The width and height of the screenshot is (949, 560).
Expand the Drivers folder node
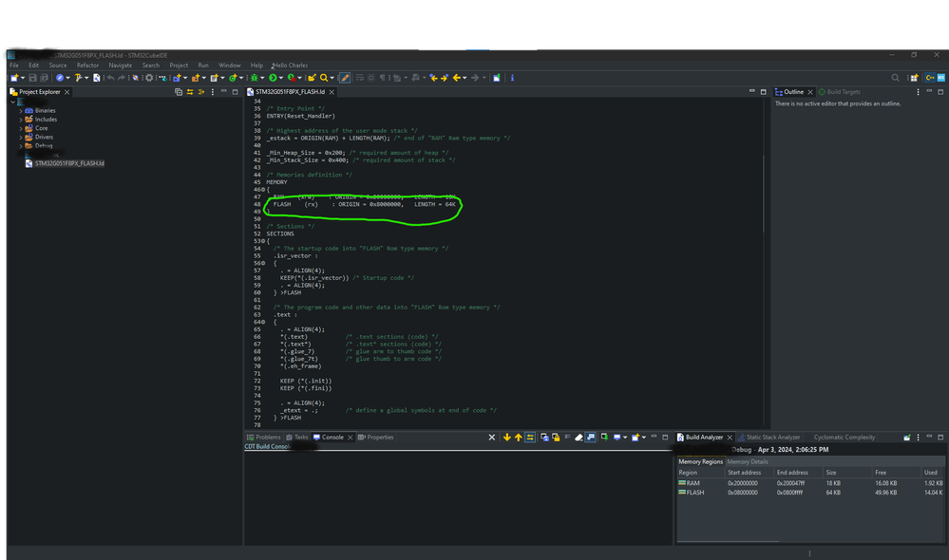[20, 137]
